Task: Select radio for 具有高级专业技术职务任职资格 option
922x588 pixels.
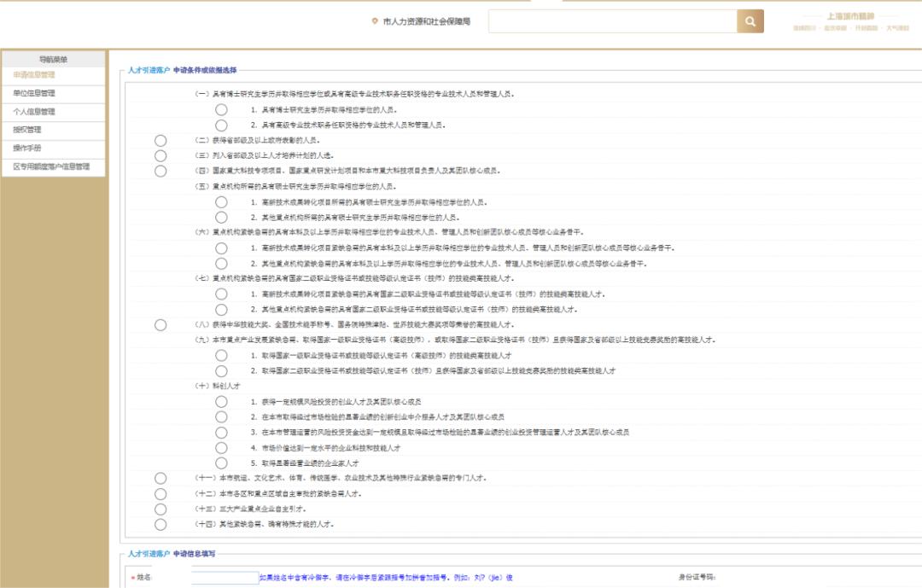Action: coord(221,125)
